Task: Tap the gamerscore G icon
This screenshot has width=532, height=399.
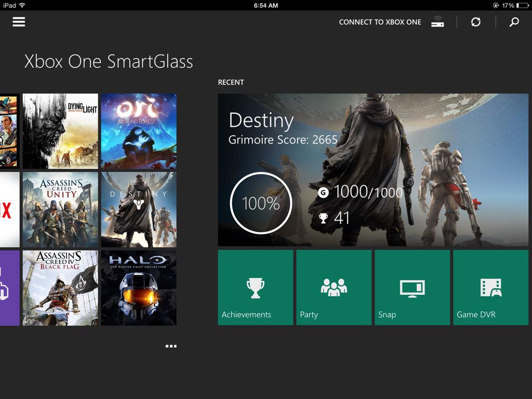Action: tap(323, 193)
